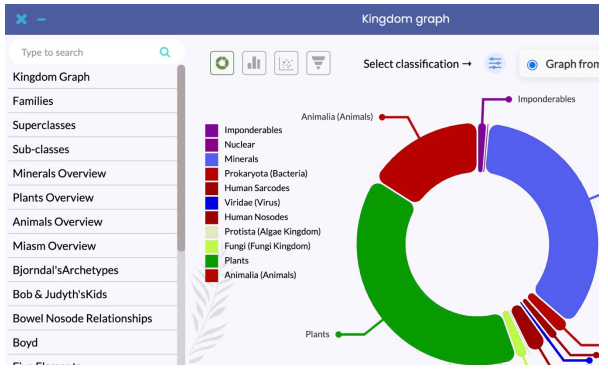Click the search magnifier icon

click(x=165, y=52)
